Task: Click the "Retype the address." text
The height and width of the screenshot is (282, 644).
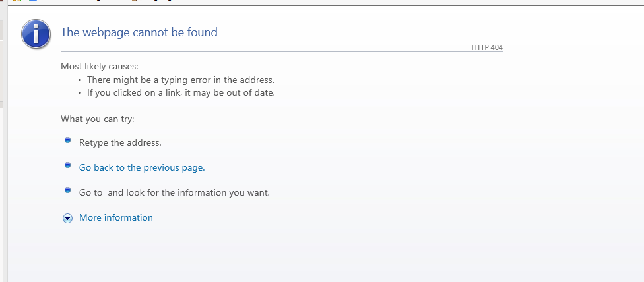Action: pos(120,142)
